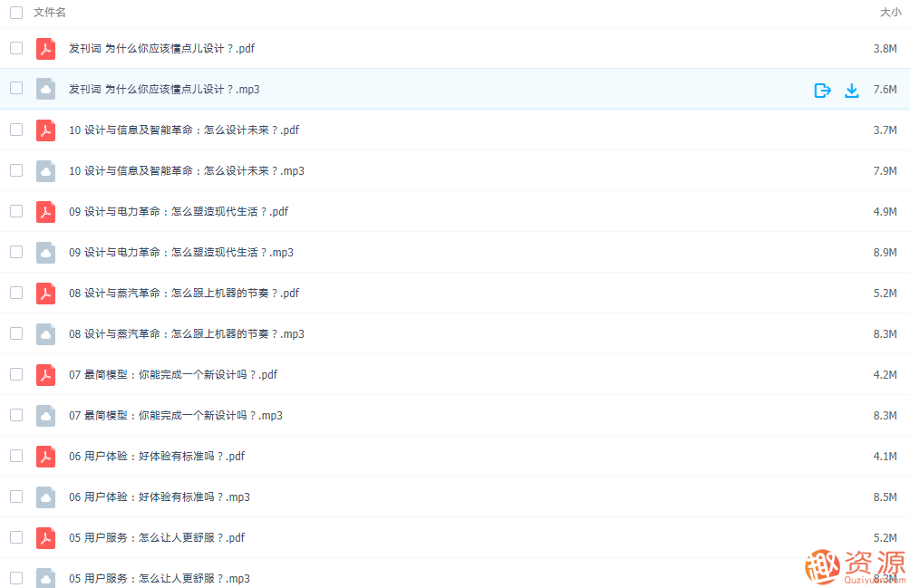Screen dimensions: 910x588
Task: Click PDF icon for 07 最简模型 .pdf
Action: (x=45, y=374)
